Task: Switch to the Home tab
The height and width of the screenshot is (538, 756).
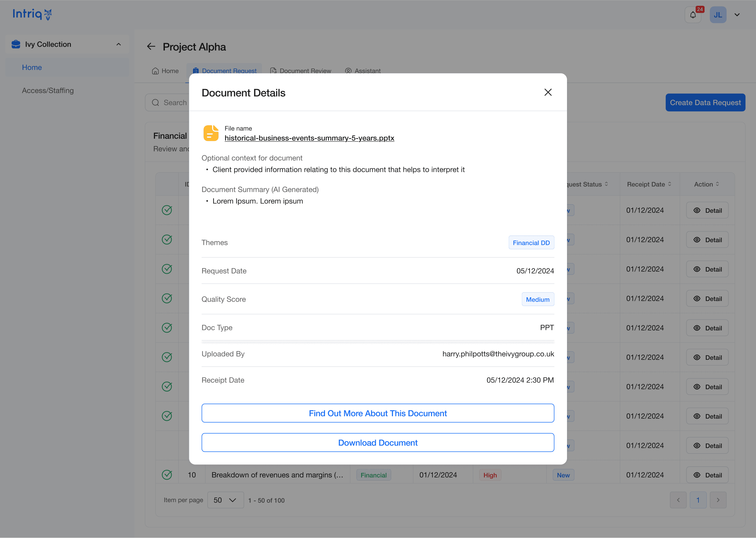Action: click(x=165, y=71)
